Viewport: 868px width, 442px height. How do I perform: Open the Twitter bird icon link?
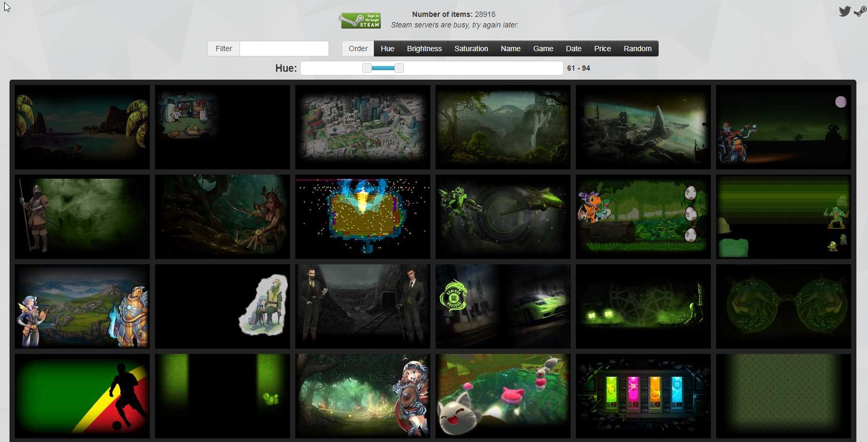point(845,11)
